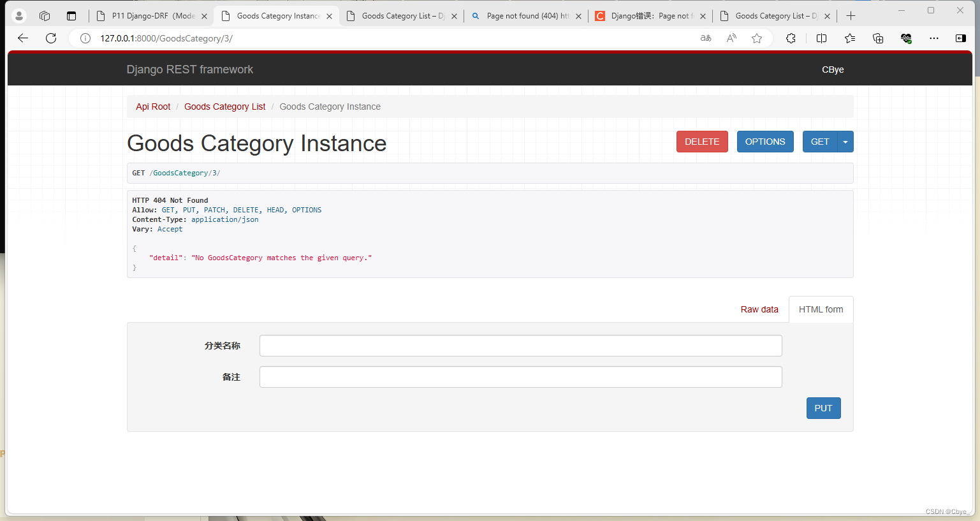Open the translate page icon
Screen dimensions: 980x521
(x=706, y=38)
